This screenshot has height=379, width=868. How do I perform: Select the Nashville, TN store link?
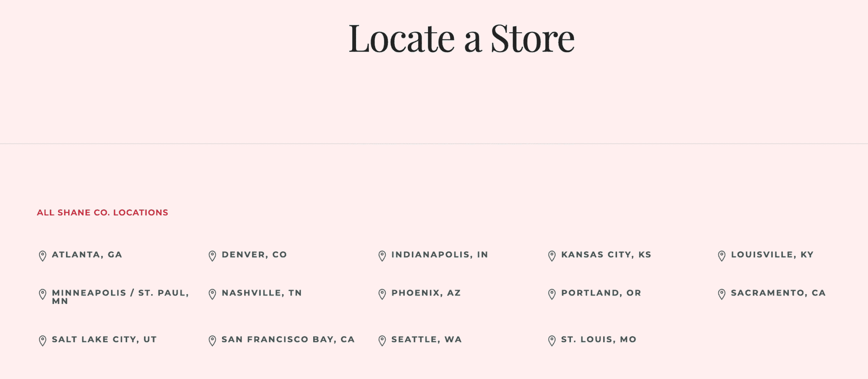pos(261,293)
